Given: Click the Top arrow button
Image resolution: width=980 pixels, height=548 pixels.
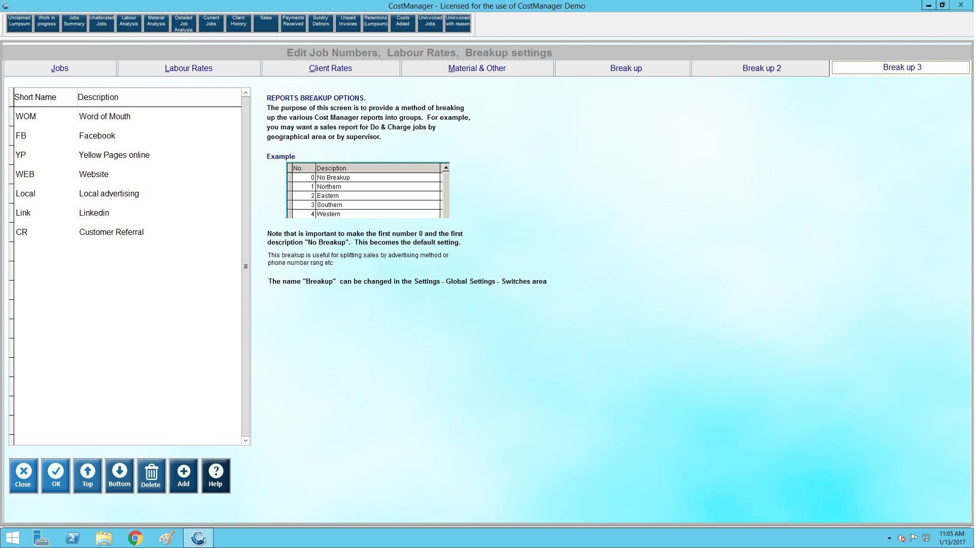Looking at the screenshot, I should (87, 475).
